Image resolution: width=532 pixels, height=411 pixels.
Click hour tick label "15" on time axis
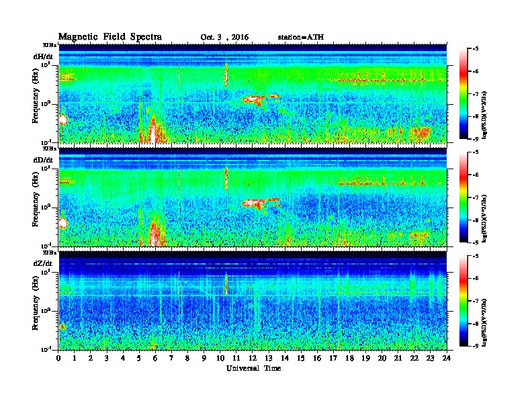(301, 358)
